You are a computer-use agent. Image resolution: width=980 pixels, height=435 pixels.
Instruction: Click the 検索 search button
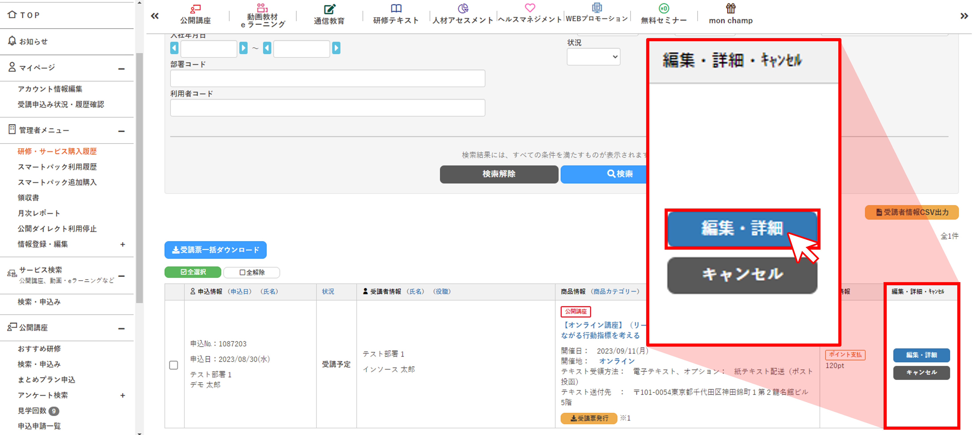[x=604, y=174]
